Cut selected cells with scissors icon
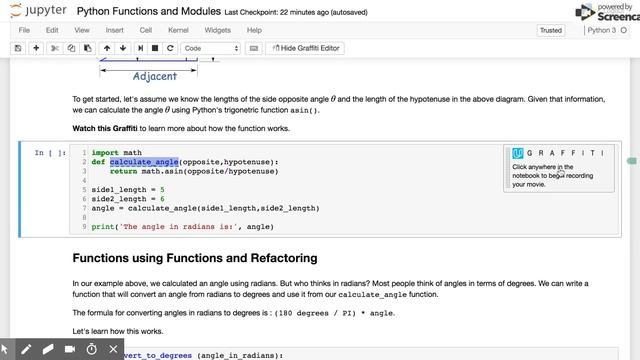 55,48
